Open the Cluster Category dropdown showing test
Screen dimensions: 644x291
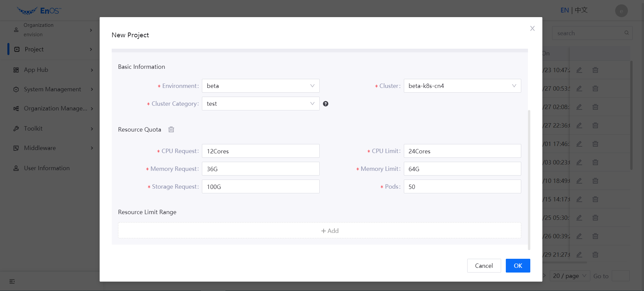pyautogui.click(x=260, y=104)
